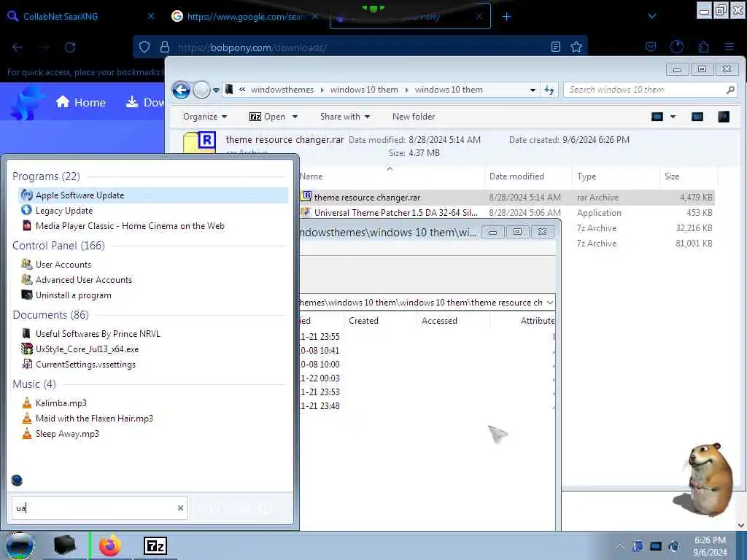The width and height of the screenshot is (747, 560).
Task: Switch to 7-Zip taskbar button
Action: 155,545
